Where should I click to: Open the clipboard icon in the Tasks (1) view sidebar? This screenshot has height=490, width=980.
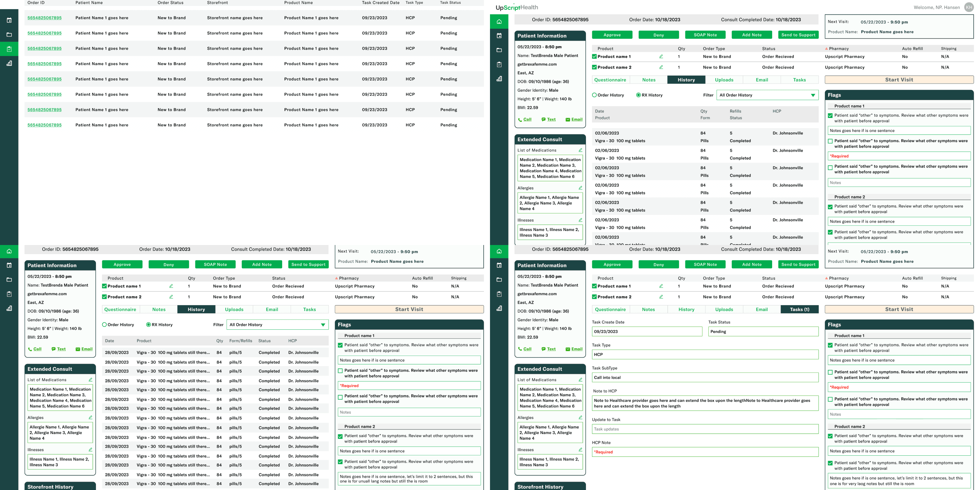(x=499, y=294)
